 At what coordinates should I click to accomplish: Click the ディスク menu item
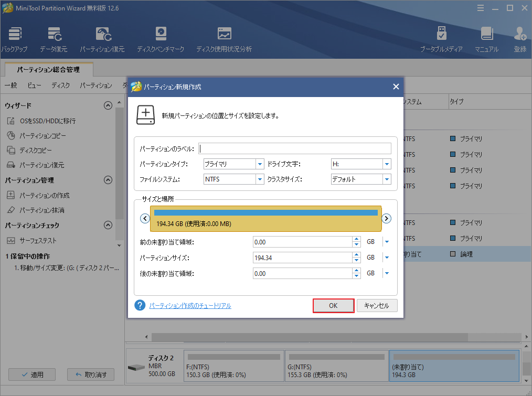pyautogui.click(x=60, y=85)
